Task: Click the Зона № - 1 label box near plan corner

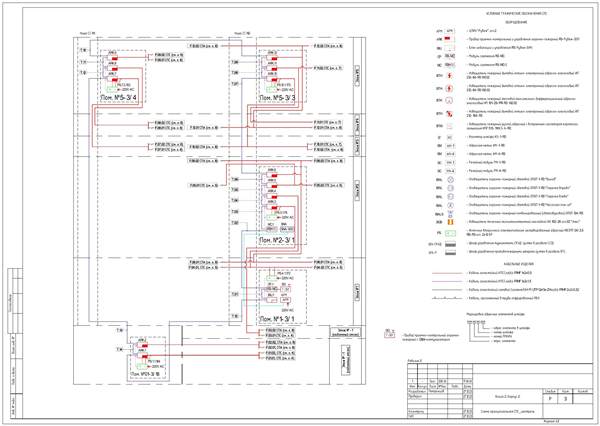Action: (344, 331)
